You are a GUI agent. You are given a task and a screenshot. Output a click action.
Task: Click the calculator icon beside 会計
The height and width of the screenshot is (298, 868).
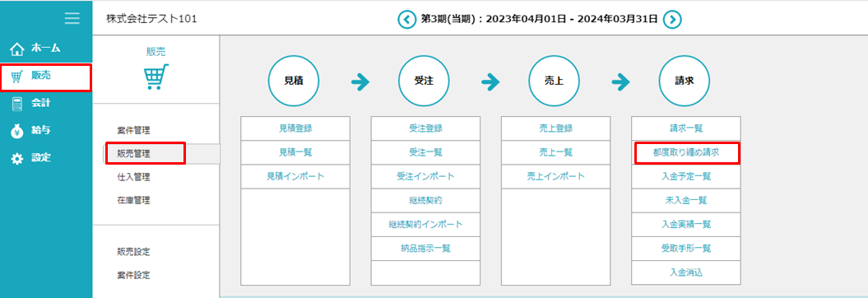tap(18, 103)
